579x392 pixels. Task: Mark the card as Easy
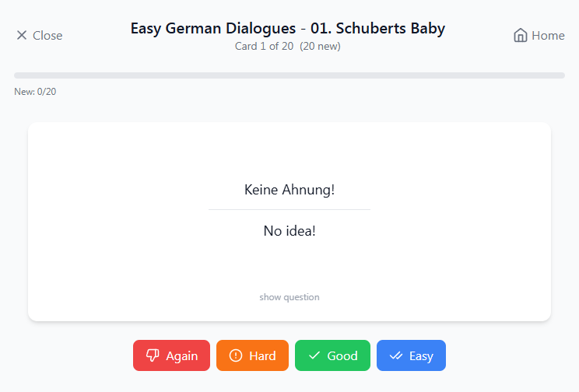[411, 355]
